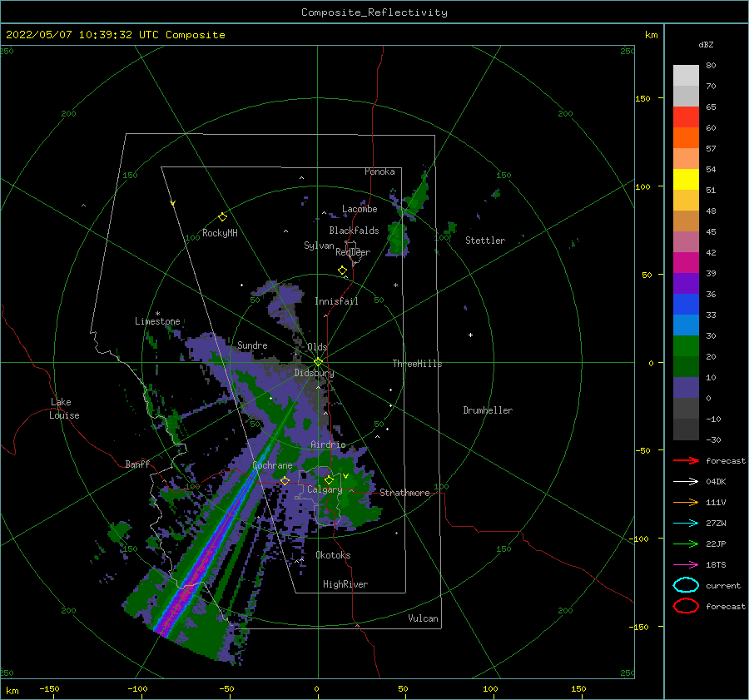Click the orange 111V arrow icon

(686, 502)
